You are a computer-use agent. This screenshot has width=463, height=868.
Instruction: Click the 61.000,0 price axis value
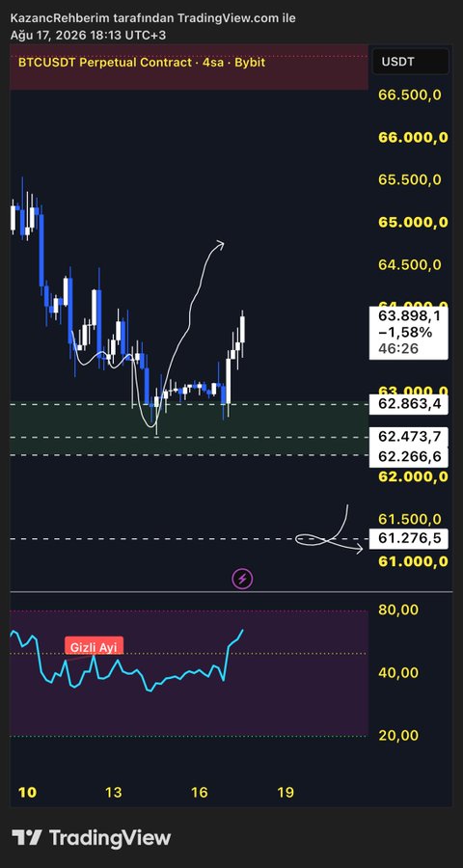pos(413,561)
